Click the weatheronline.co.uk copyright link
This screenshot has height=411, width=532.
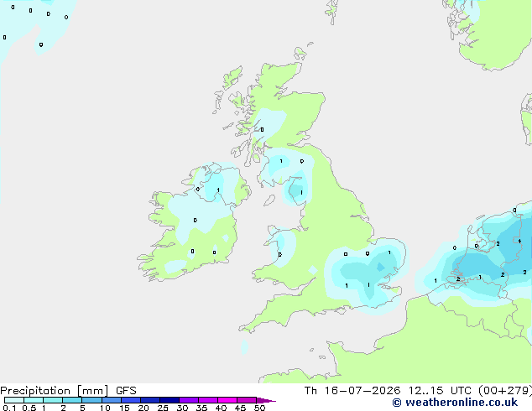tap(455, 403)
